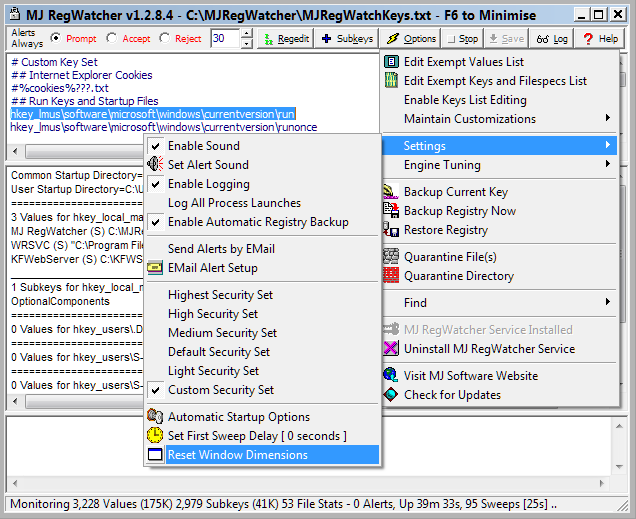636x519 pixels.
Task: Click the Set Alert Sound speaker icon
Action: point(155,165)
